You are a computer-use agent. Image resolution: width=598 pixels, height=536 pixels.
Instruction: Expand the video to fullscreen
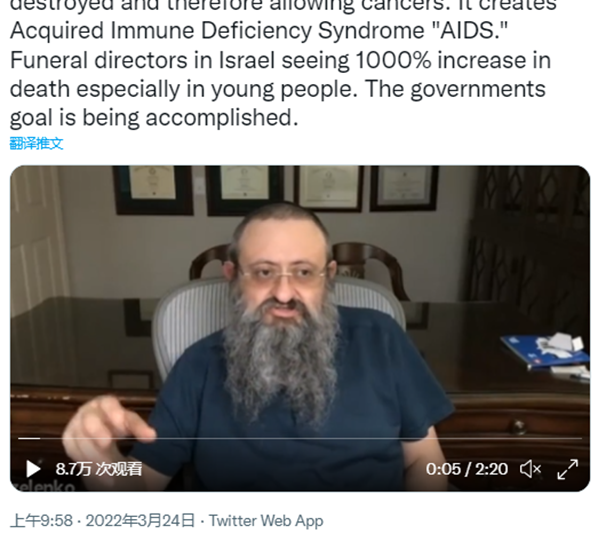coord(567,469)
